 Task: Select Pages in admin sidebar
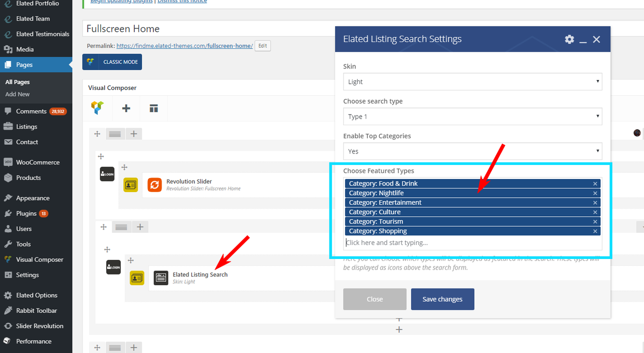click(36, 65)
